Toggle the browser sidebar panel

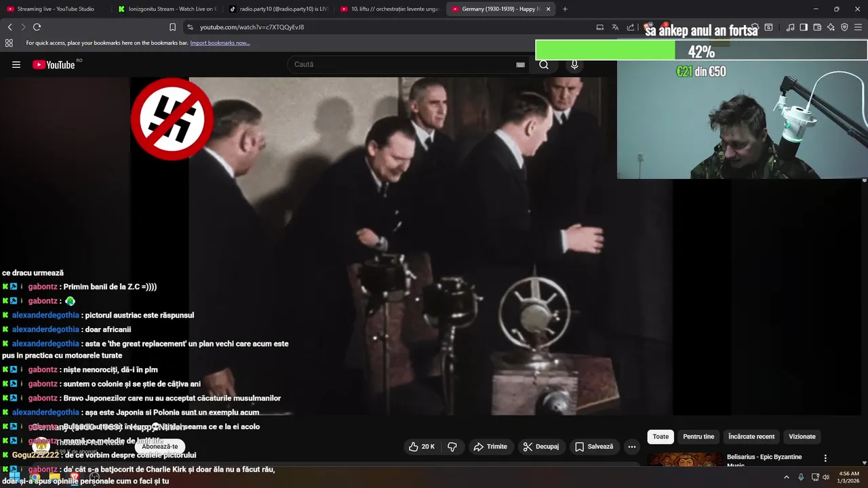tap(804, 27)
